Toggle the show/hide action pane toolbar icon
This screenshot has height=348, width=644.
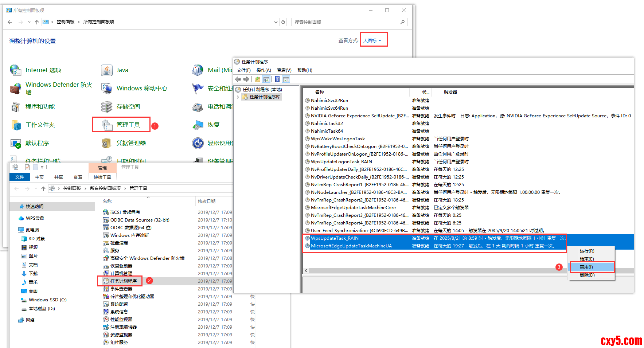coord(286,79)
